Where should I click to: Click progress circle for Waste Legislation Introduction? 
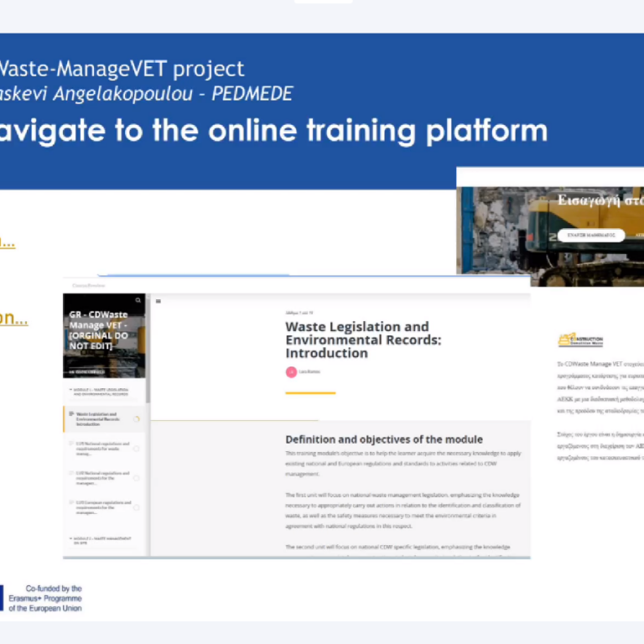pos(136,418)
